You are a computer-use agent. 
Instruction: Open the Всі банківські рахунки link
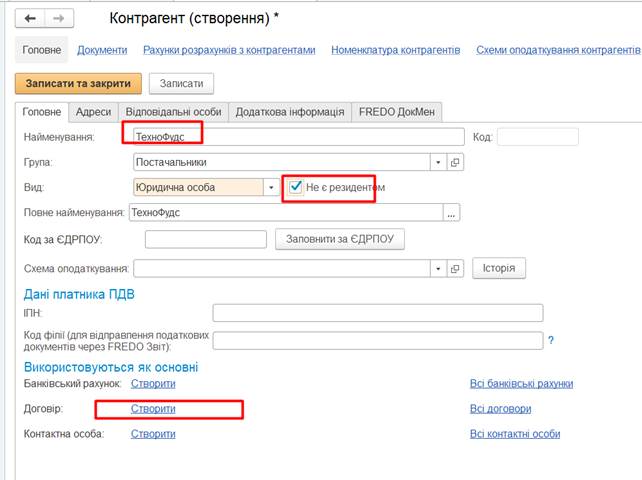click(521, 383)
